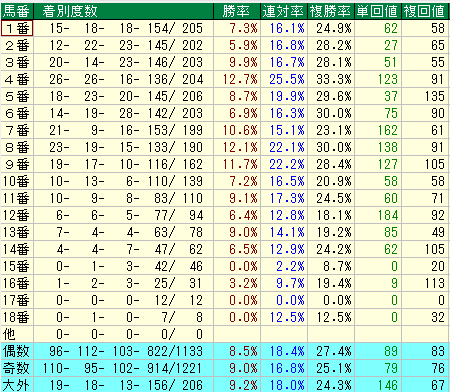The width and height of the screenshot is (450, 392).
Task: Click the 複回値 column header
Action: [425, 11]
